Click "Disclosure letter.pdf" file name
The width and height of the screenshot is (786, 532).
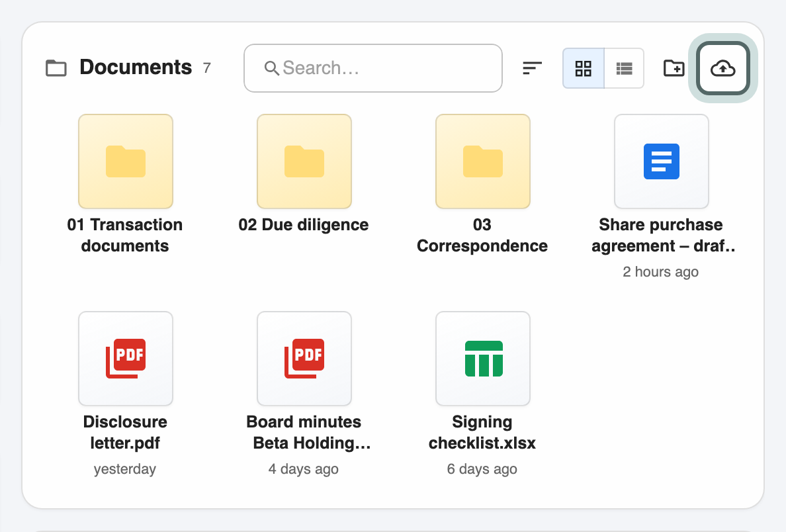(125, 432)
